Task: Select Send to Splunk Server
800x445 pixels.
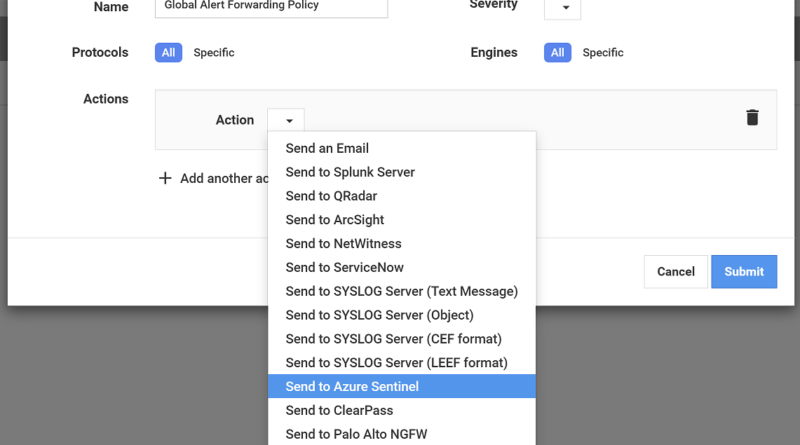Action: click(402, 172)
